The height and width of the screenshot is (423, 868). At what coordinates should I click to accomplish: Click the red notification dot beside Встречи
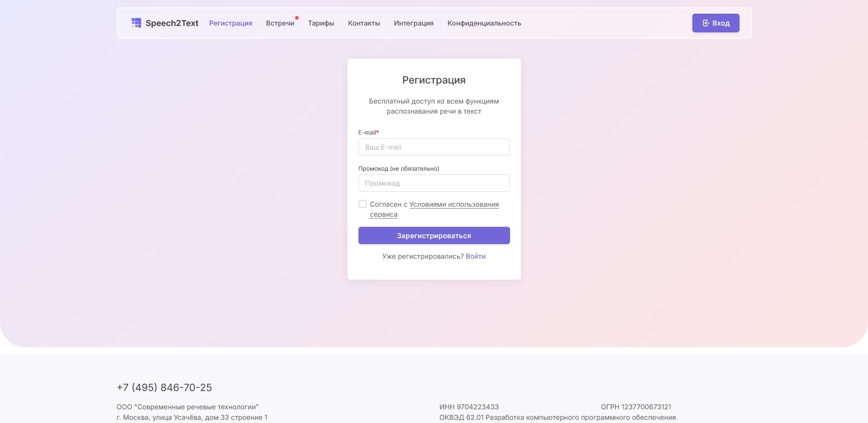coord(297,18)
